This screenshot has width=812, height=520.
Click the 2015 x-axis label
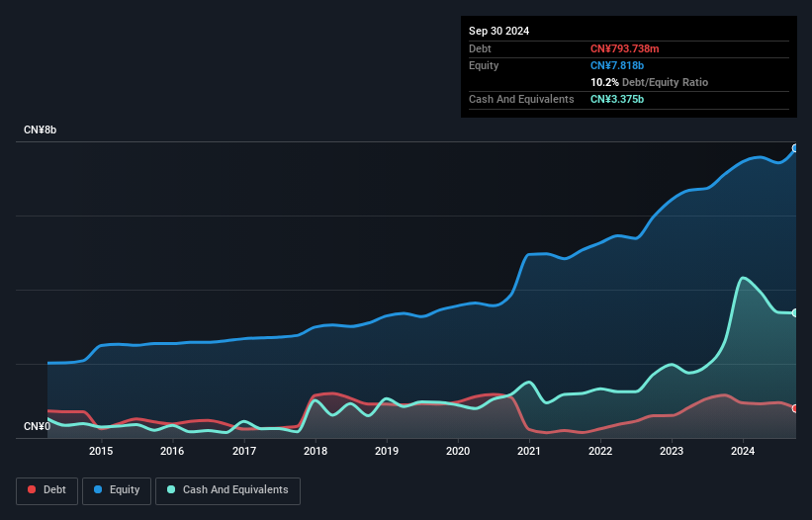tap(101, 451)
